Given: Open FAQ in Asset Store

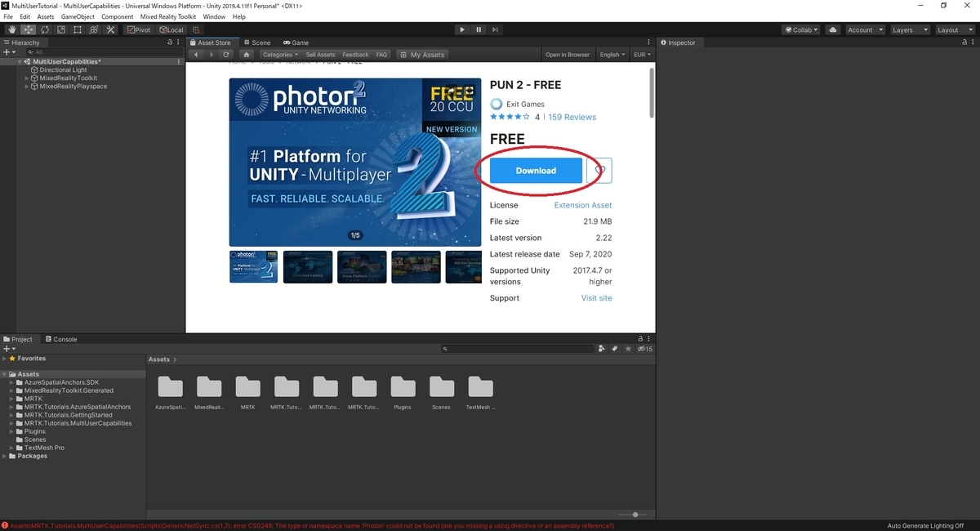Looking at the screenshot, I should click(381, 55).
